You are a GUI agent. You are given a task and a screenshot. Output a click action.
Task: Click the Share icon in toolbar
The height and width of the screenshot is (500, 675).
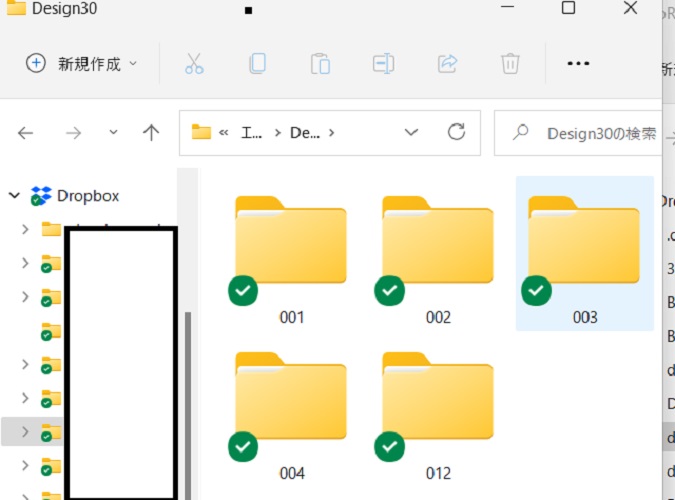pyautogui.click(x=447, y=64)
